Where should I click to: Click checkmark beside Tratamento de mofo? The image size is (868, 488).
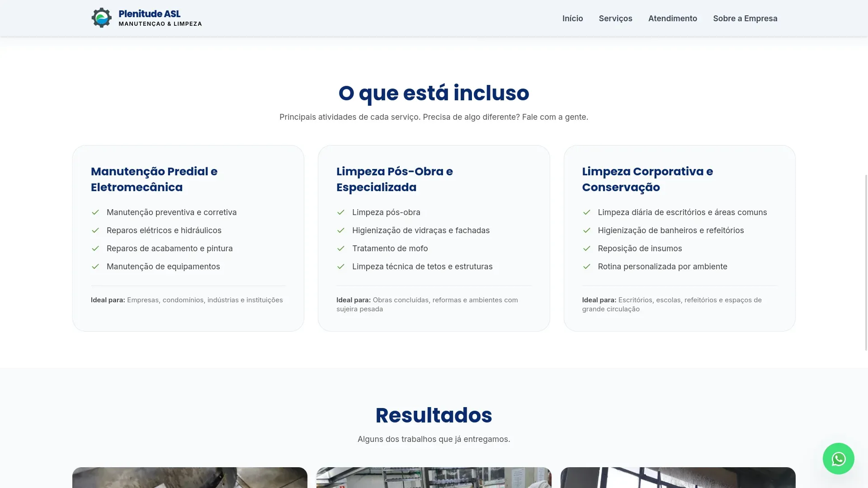[341, 249]
